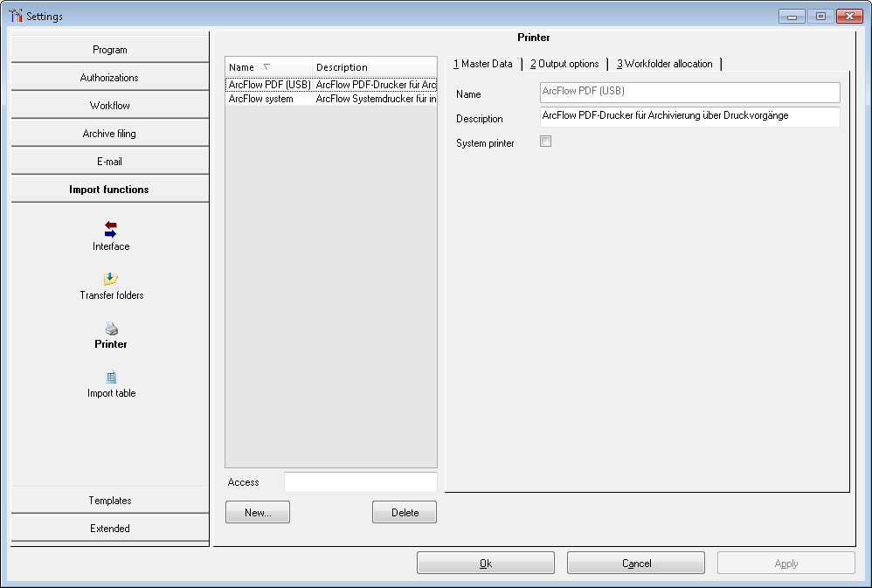Confirm settings with the Ok button
872x588 pixels.
tap(486, 564)
